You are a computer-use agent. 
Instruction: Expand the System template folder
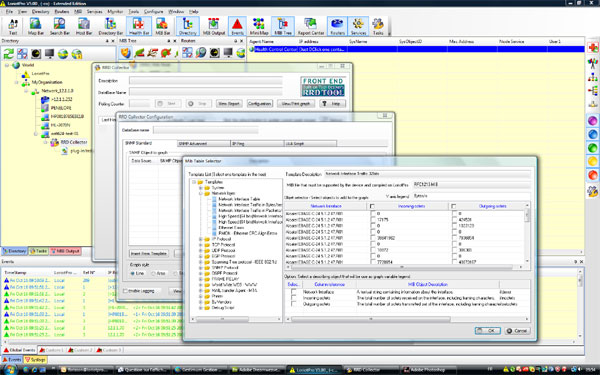coord(201,188)
